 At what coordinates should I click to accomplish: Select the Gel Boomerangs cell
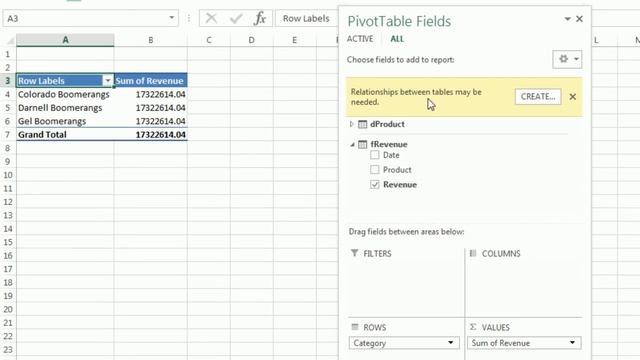(x=65, y=121)
